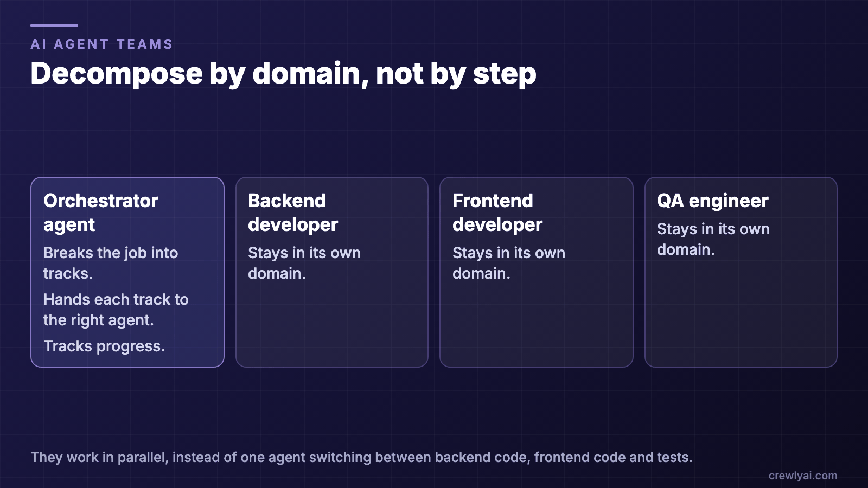Click description under Frontend developer title
Screen dimensions: 868x488
pos(509,263)
